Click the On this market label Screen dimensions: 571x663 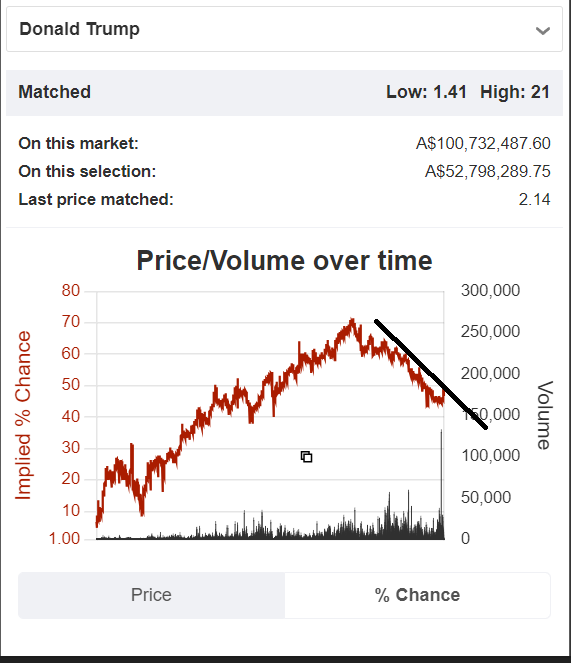click(x=78, y=143)
